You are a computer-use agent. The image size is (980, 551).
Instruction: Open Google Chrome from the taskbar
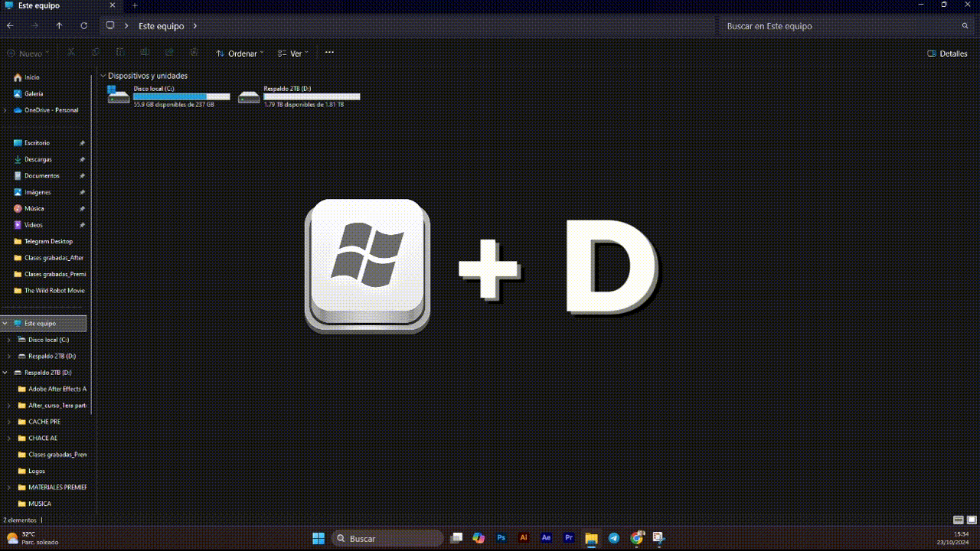(x=636, y=538)
